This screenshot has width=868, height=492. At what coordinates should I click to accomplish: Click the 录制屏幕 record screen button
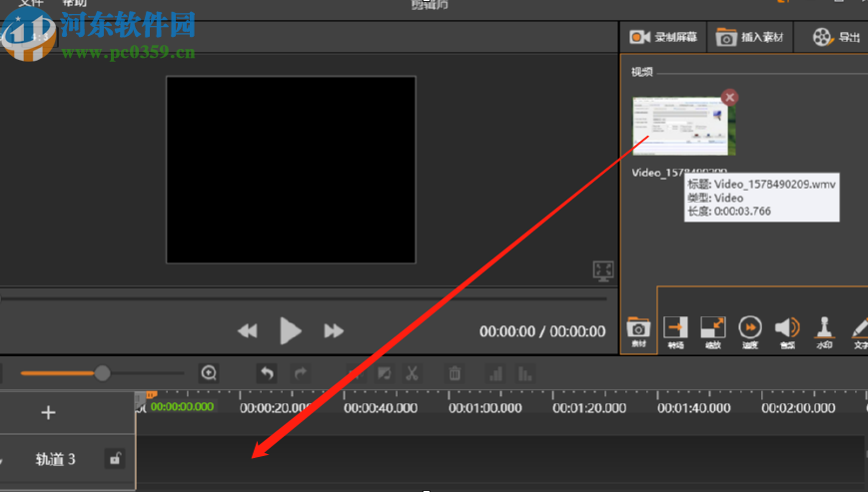[x=663, y=38]
